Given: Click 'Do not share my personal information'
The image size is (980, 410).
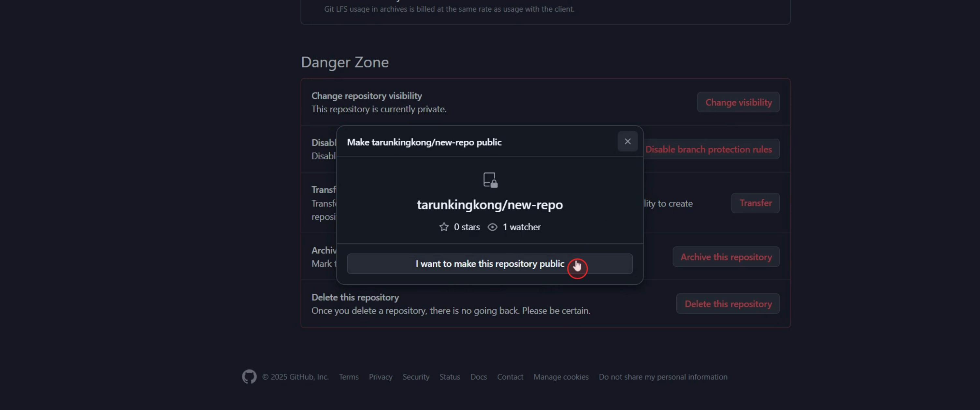Looking at the screenshot, I should [x=663, y=376].
